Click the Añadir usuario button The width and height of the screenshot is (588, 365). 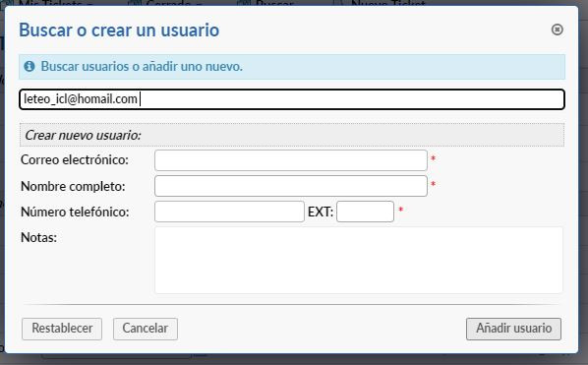coord(513,329)
